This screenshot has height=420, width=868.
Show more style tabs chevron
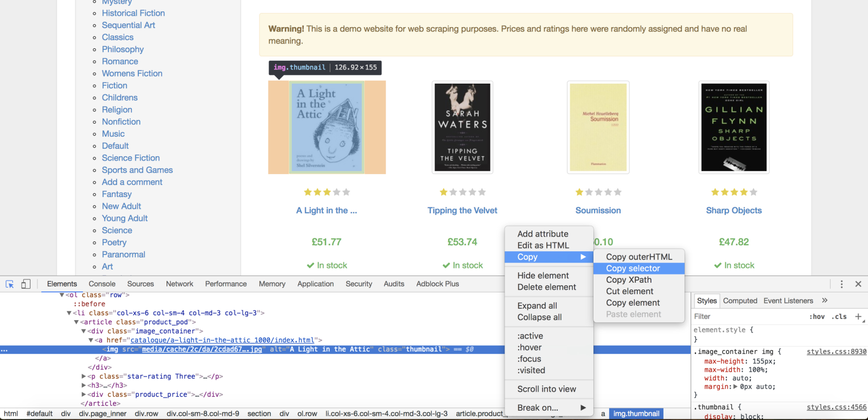[825, 300]
